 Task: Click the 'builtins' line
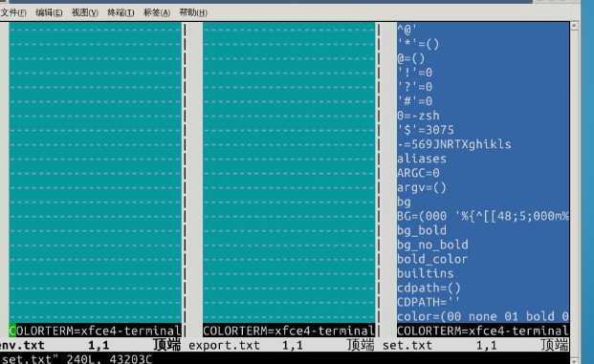click(x=426, y=273)
